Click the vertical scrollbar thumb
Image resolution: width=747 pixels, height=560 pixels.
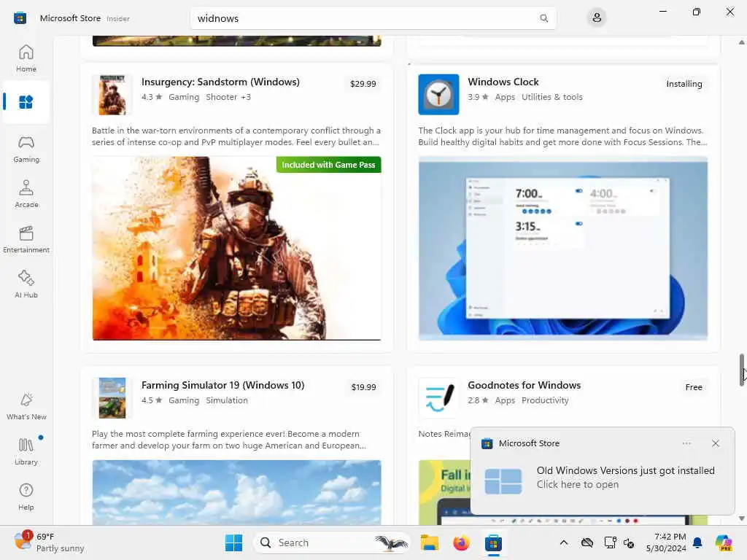tap(742, 370)
